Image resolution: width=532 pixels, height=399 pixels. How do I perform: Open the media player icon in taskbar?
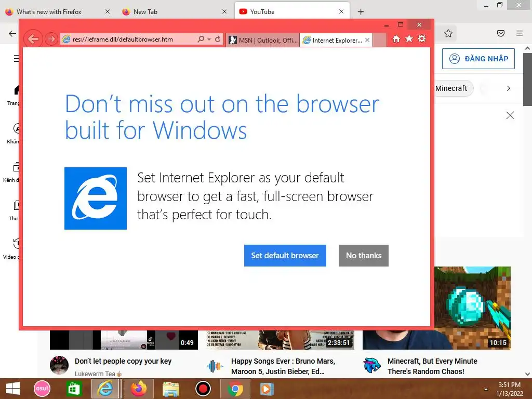(267, 389)
